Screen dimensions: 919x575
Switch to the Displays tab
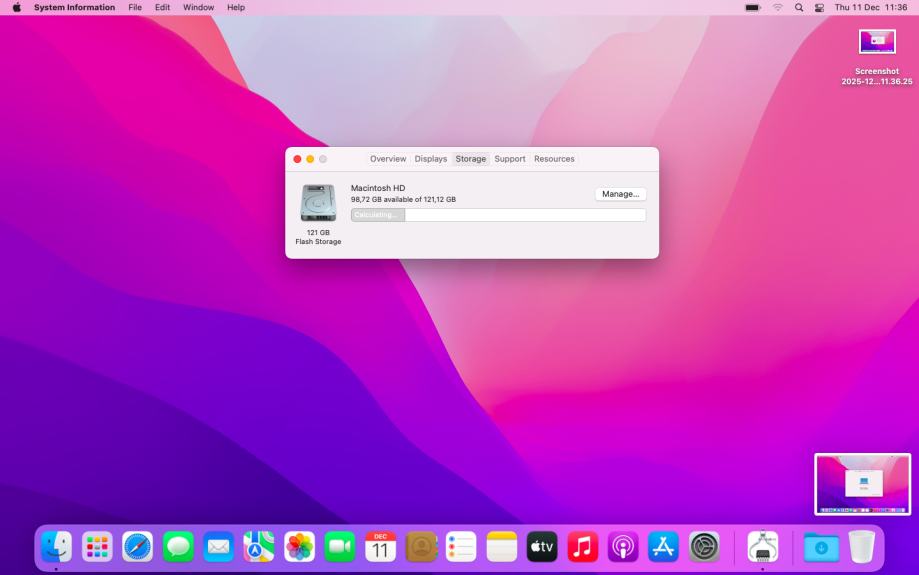coord(431,159)
